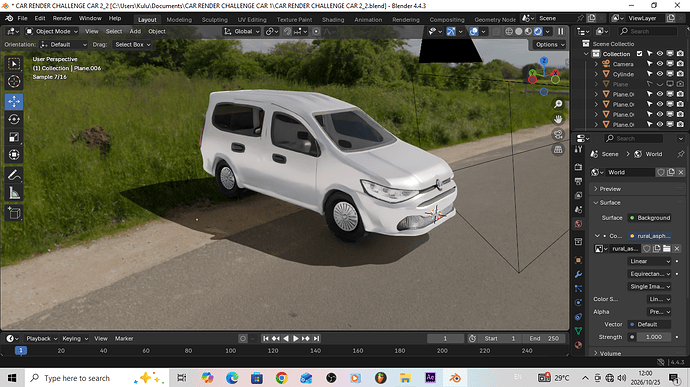Open the Object properties tab

coord(578,260)
